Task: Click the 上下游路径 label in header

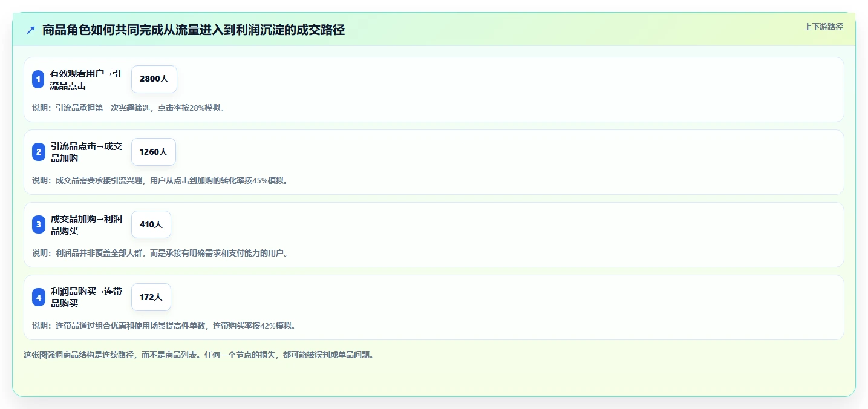Action: (823, 27)
